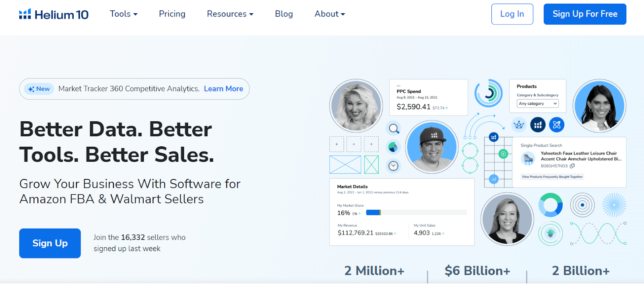The width and height of the screenshot is (644, 285).
Task: Click the 2 Billion+ statistic
Action: click(581, 271)
